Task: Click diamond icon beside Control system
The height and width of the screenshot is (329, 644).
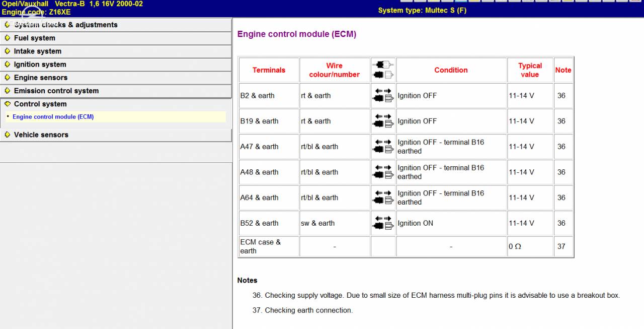Action: click(x=7, y=104)
